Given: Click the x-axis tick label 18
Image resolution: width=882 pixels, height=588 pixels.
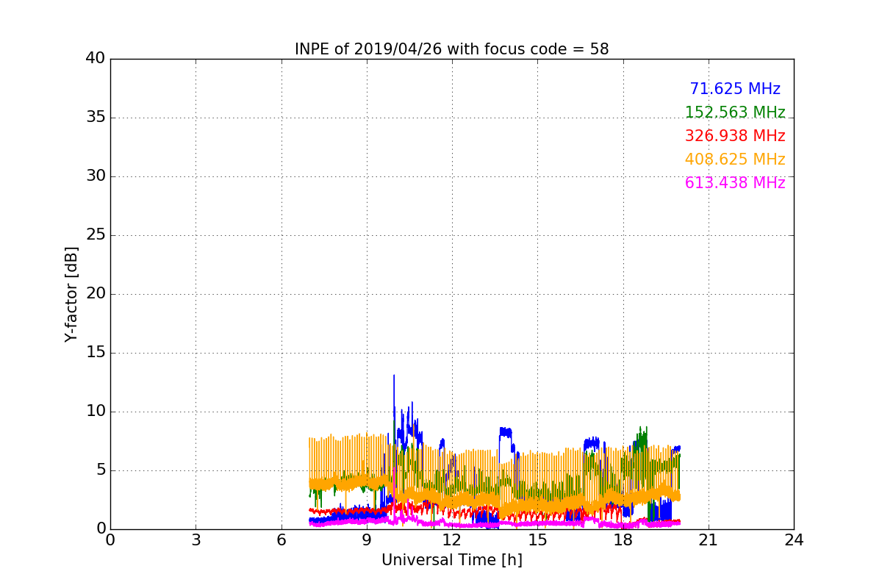Looking at the screenshot, I should [x=623, y=539].
